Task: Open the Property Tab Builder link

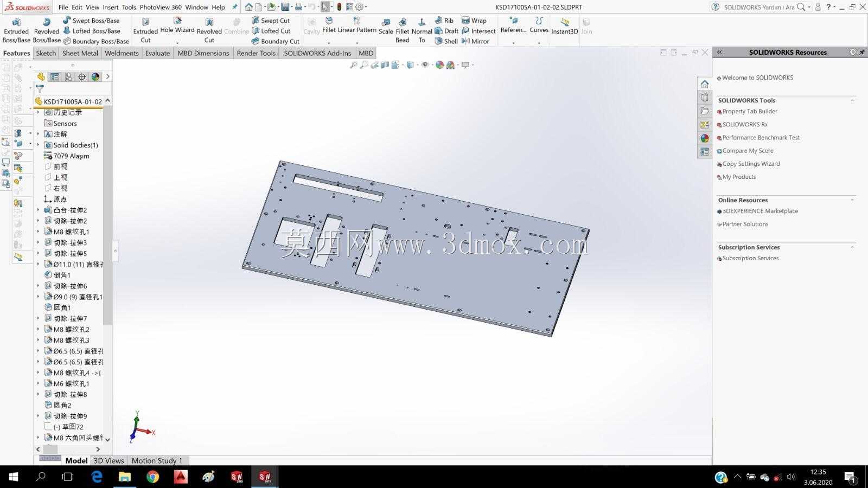Action: (749, 112)
